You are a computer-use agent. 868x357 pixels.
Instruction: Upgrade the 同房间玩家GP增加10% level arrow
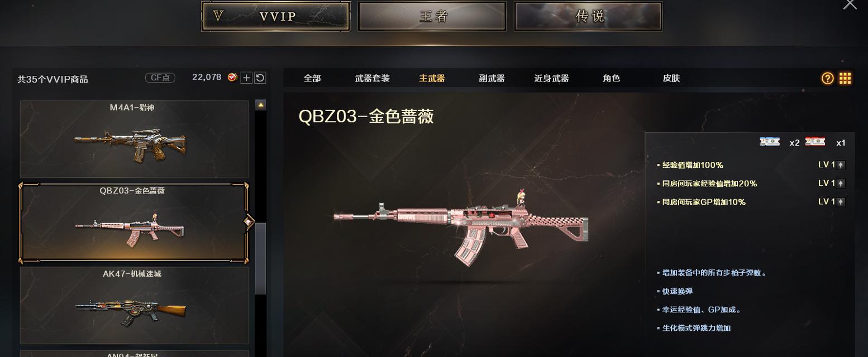[x=841, y=202]
